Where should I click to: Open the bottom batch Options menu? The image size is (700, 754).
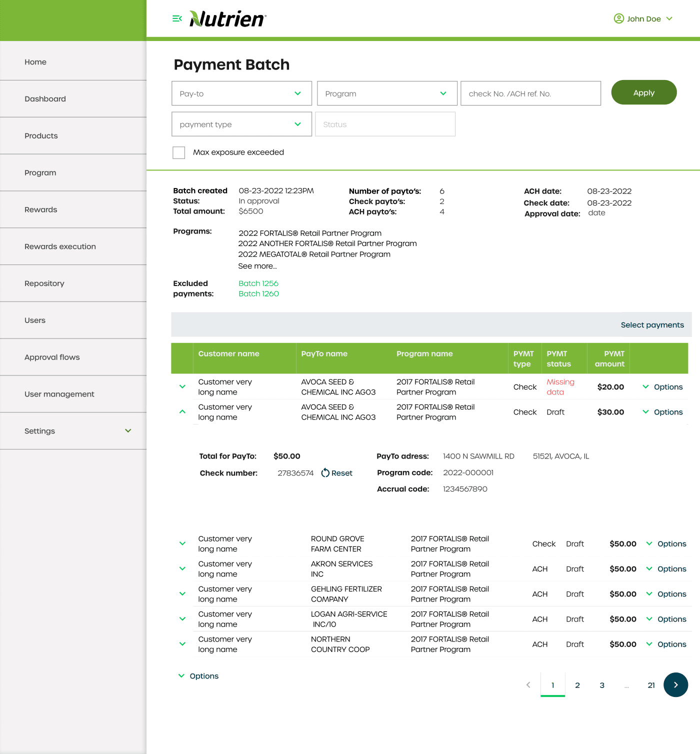pyautogui.click(x=198, y=676)
